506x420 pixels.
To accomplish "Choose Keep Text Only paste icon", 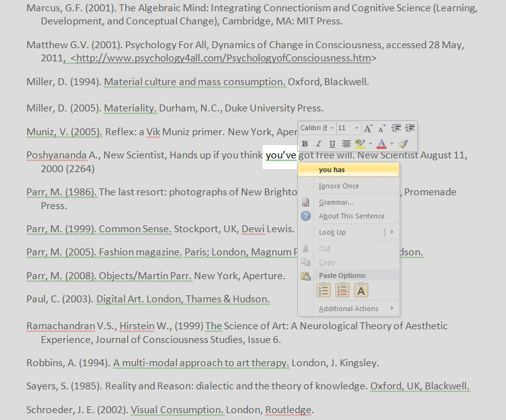I will [x=361, y=290].
